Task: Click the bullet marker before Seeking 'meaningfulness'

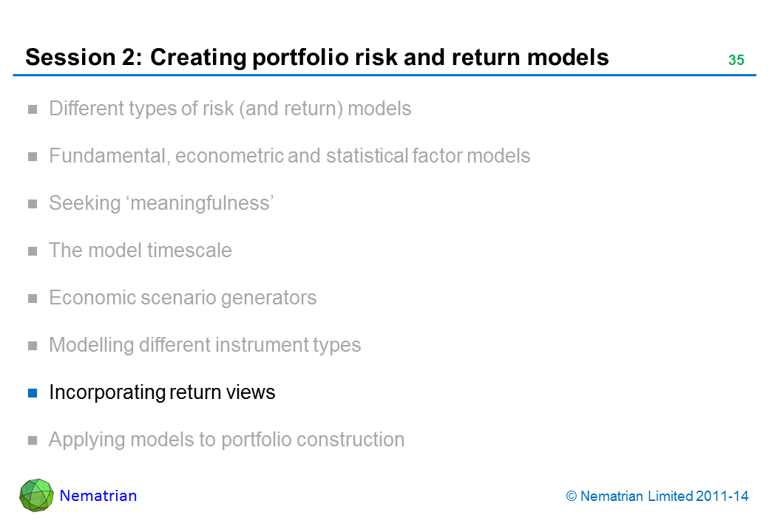Action: pos(33,204)
